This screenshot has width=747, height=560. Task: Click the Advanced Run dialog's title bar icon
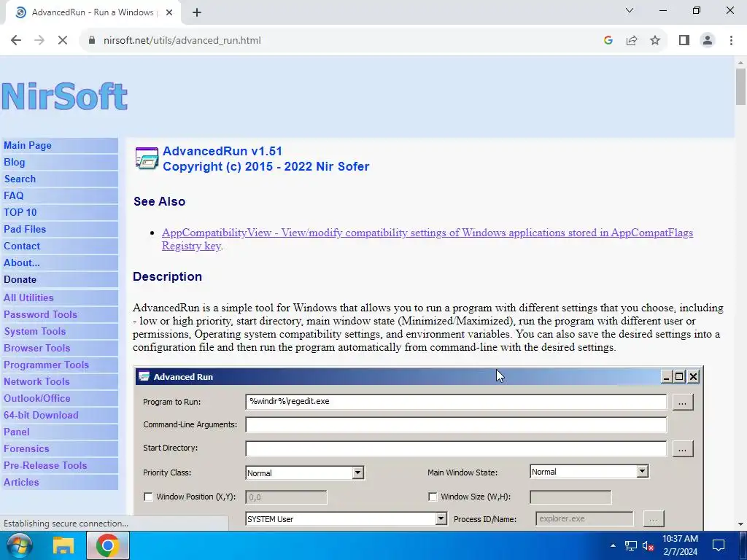point(144,377)
